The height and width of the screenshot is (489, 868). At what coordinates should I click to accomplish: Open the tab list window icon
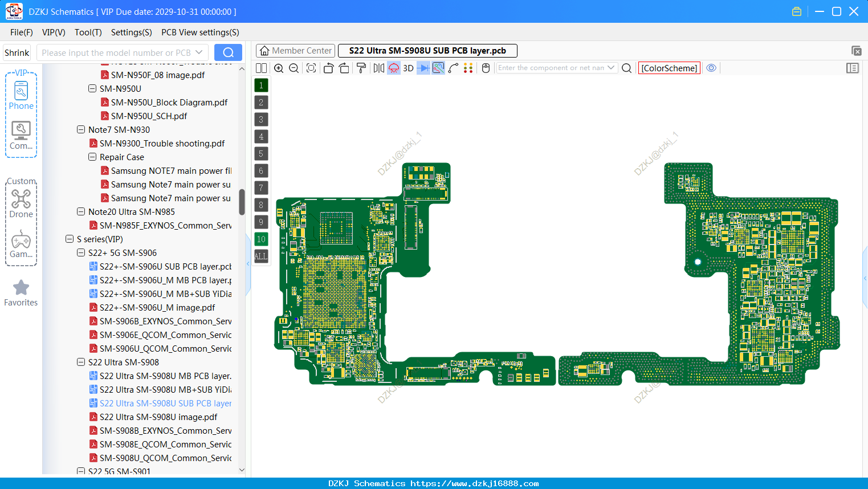tap(856, 51)
